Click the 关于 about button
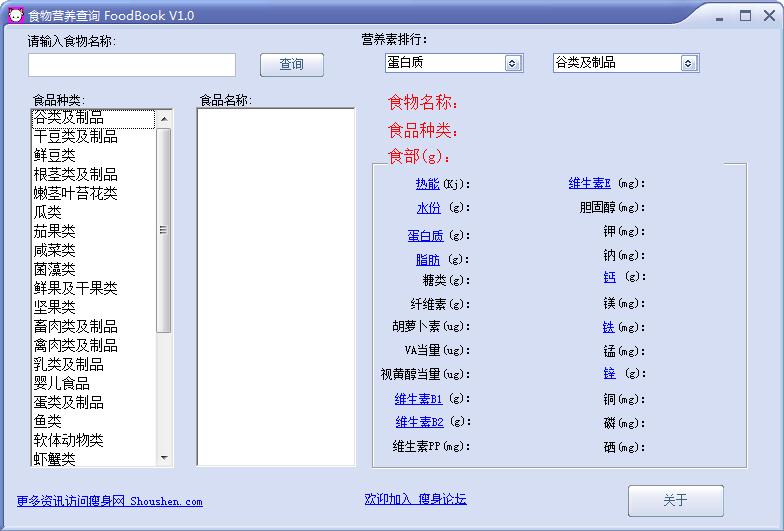The image size is (784, 531). [676, 500]
